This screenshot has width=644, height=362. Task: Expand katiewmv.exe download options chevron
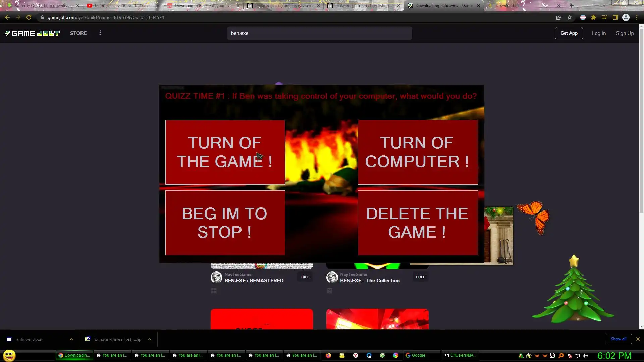click(71, 339)
